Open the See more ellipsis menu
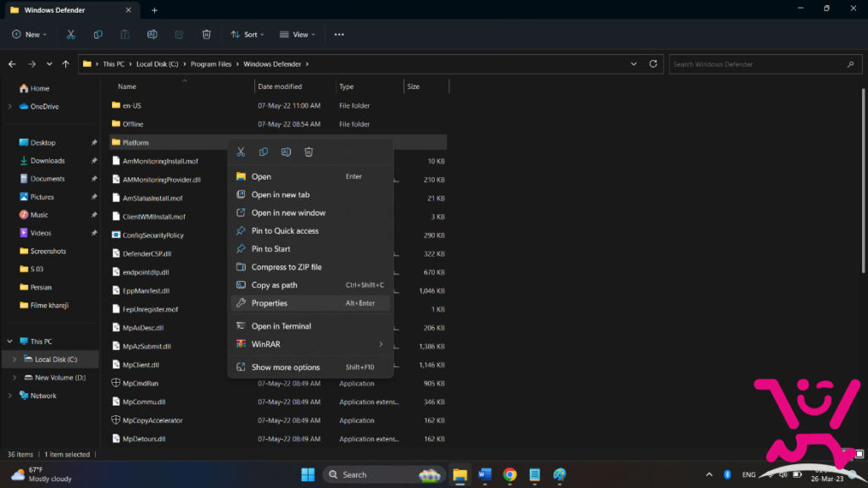The image size is (868, 488). point(339,34)
